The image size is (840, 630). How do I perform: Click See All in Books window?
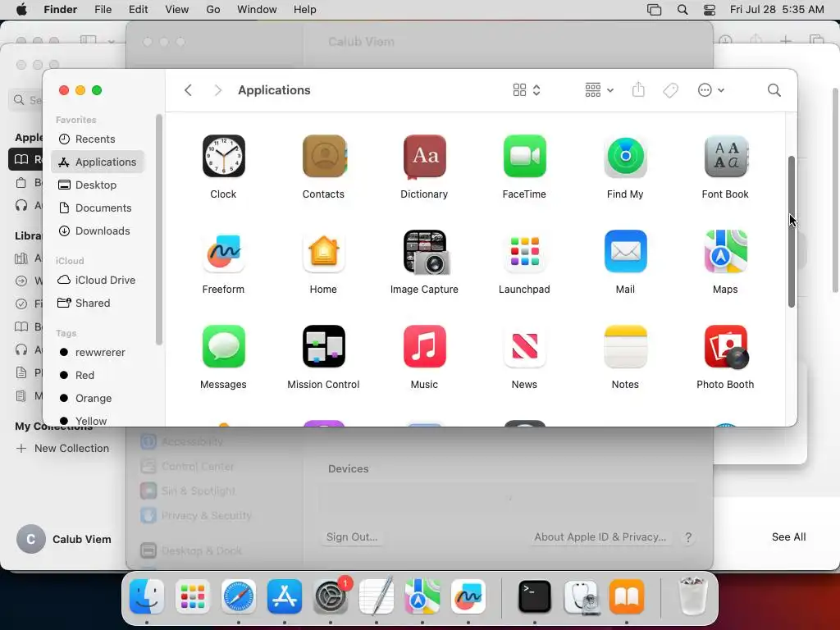click(x=788, y=536)
